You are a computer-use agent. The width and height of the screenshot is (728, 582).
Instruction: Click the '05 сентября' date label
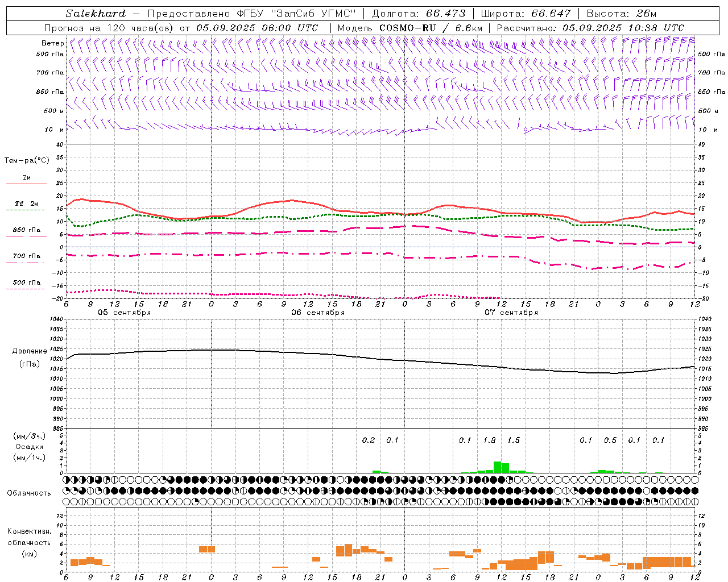pos(125,313)
